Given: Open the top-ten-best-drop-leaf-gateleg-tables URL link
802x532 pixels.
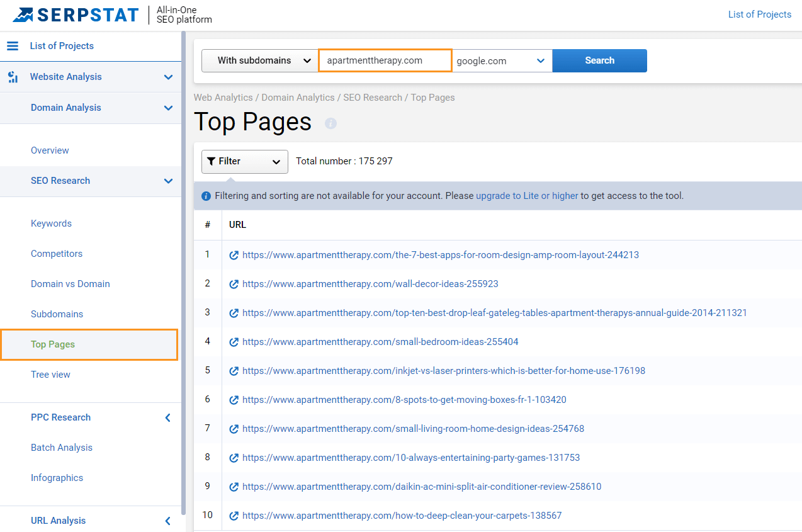Looking at the screenshot, I should tap(495, 313).
